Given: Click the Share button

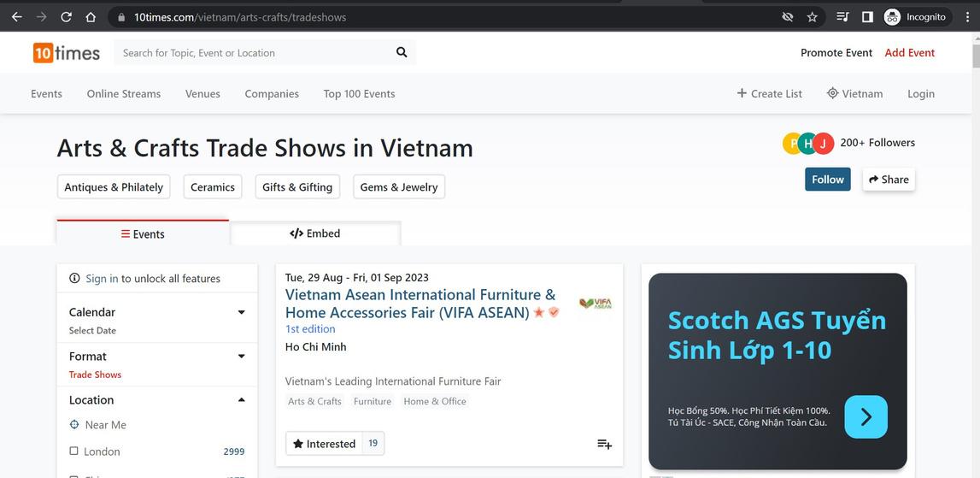Looking at the screenshot, I should (889, 180).
